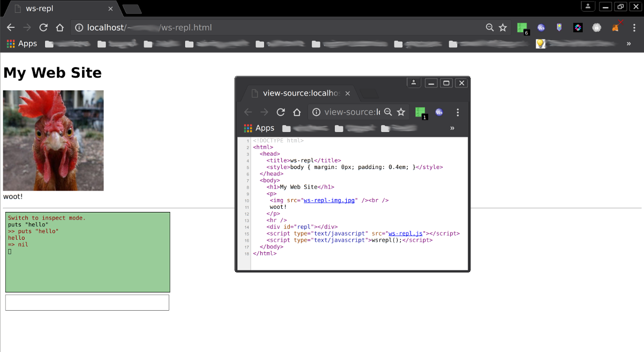The height and width of the screenshot is (352, 644).
Task: Click zoom indicator in main window address bar
Action: click(489, 27)
